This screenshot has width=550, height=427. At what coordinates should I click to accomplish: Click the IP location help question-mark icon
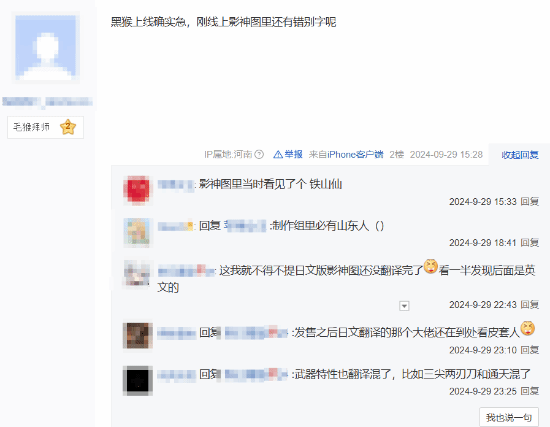pyautogui.click(x=259, y=154)
